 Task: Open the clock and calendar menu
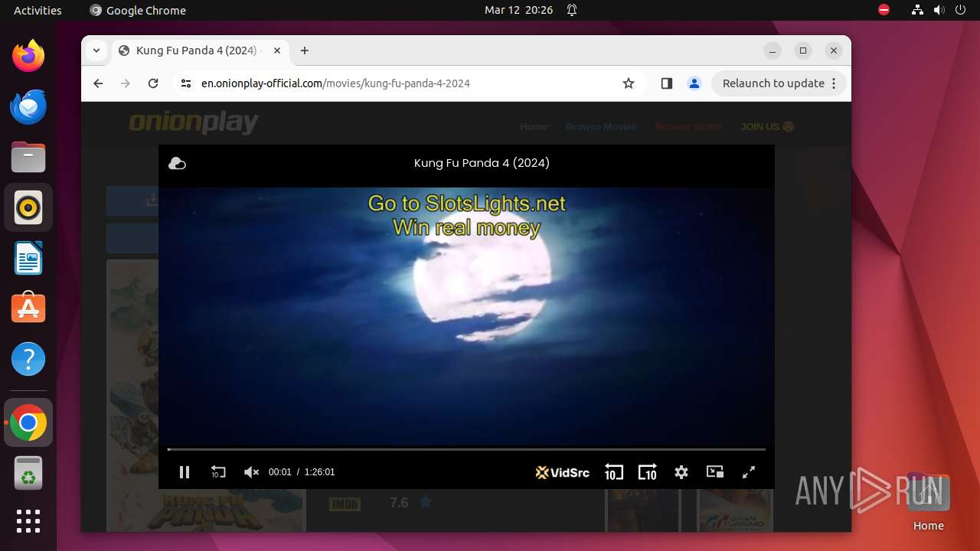pyautogui.click(x=518, y=10)
